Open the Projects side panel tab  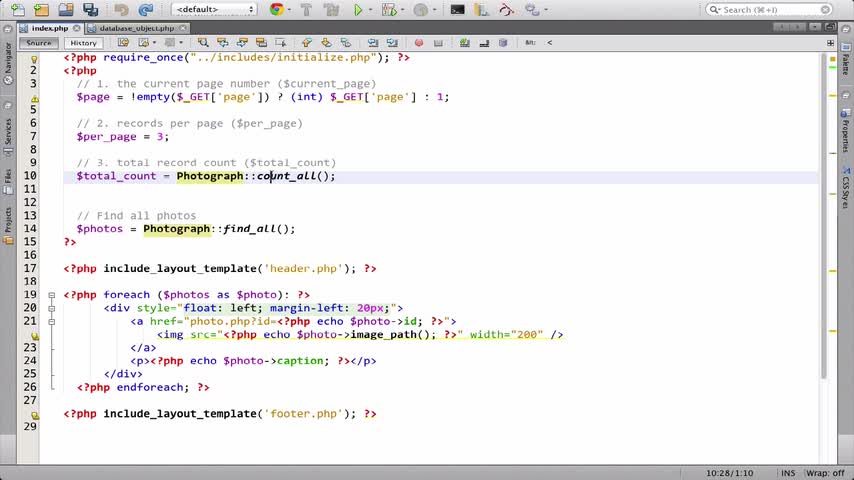tap(8, 225)
